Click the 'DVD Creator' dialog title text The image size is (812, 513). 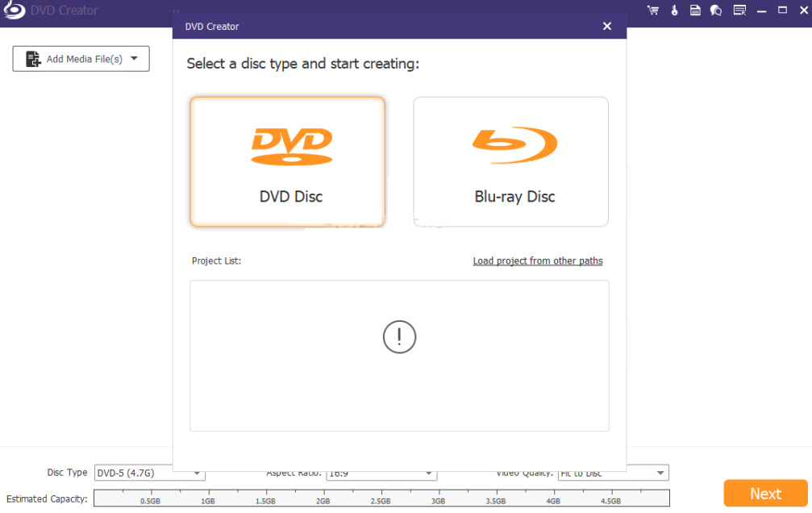tap(212, 27)
